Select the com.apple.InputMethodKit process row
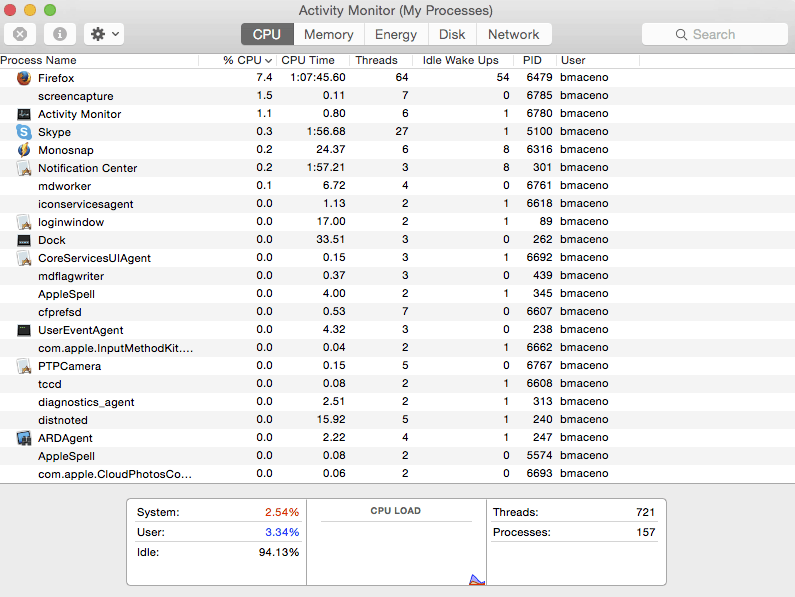The width and height of the screenshot is (795, 597). 398,348
